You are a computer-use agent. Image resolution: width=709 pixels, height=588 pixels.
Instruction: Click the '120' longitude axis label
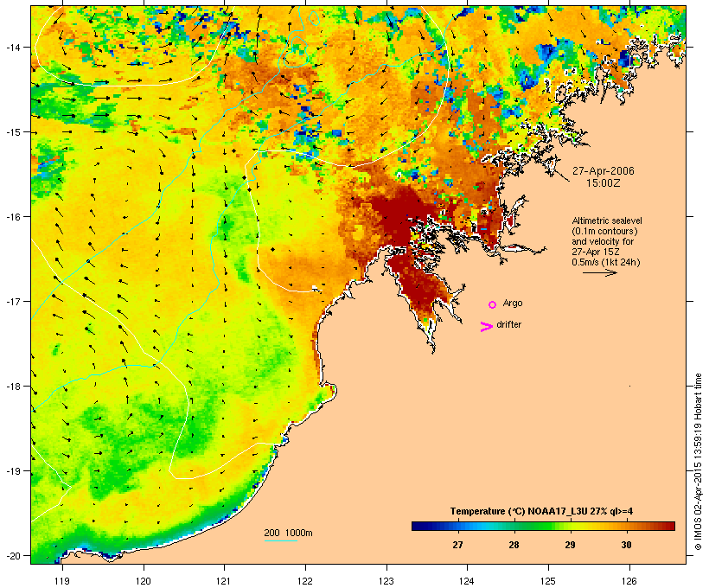[x=144, y=580]
